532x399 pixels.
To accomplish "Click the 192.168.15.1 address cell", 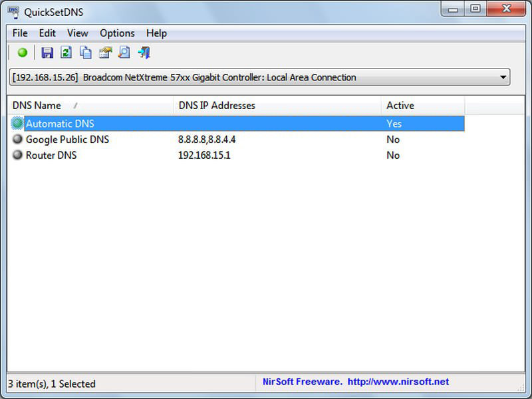I will tap(204, 156).
